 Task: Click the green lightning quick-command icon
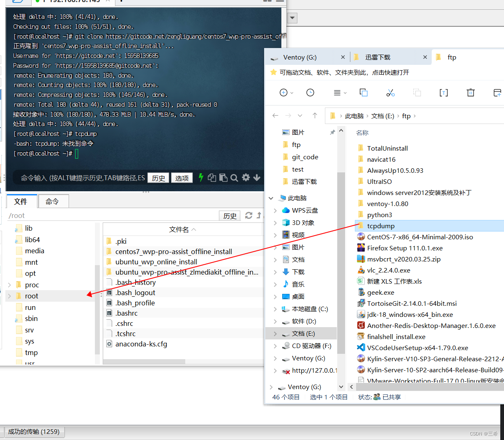click(201, 177)
